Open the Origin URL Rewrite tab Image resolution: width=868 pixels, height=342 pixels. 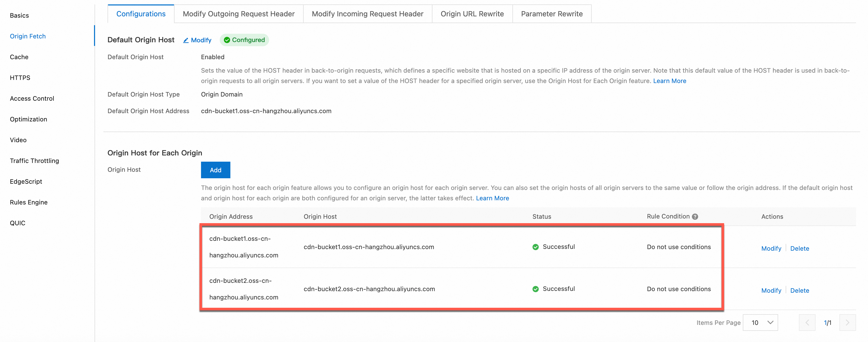click(472, 14)
